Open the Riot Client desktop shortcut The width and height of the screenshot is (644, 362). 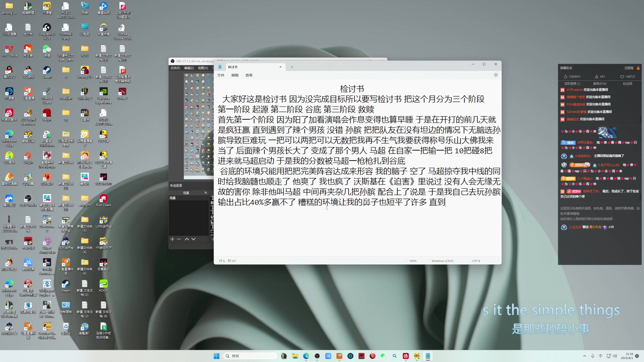point(103,200)
